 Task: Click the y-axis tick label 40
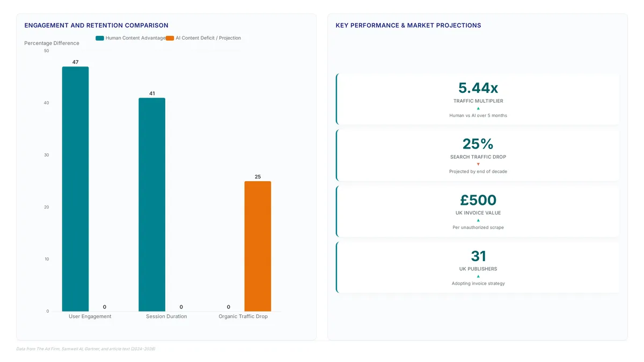(x=46, y=103)
